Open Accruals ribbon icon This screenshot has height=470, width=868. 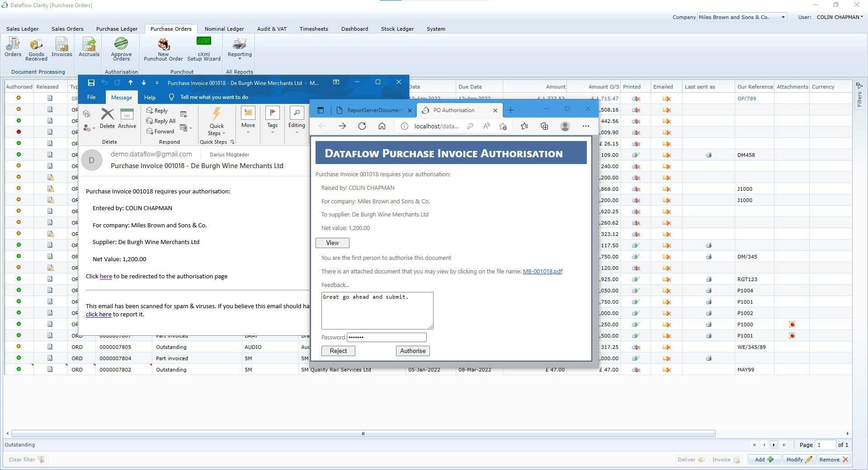89,47
